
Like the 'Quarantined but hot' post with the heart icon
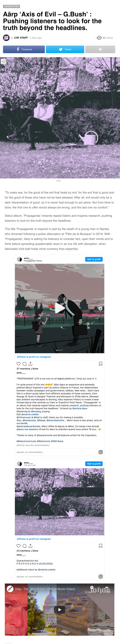pos(19,546)
